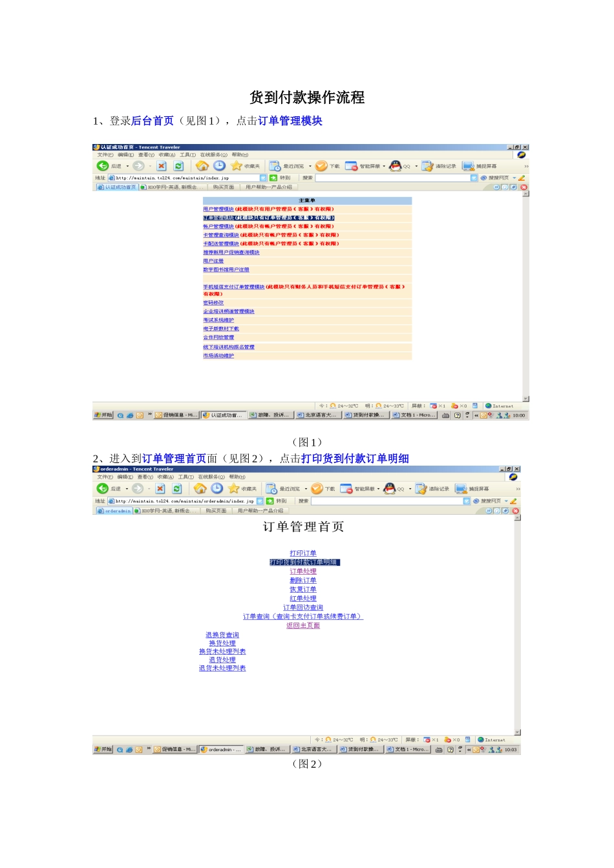Click 最近浏览 icon in the orderadmin browser
The image size is (614, 868).
(x=271, y=488)
